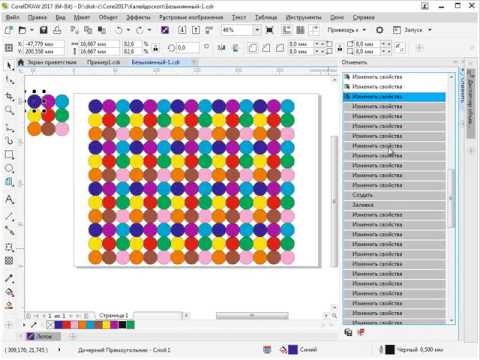The height and width of the screenshot is (360, 480).
Task: Open the color palette flyout arrow
Action: point(24,324)
